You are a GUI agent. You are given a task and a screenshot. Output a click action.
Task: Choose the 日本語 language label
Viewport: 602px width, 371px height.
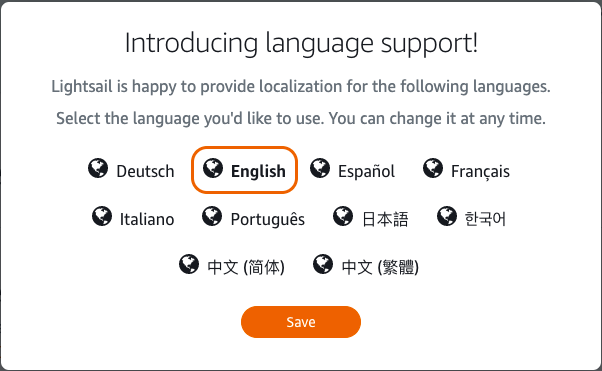click(385, 219)
